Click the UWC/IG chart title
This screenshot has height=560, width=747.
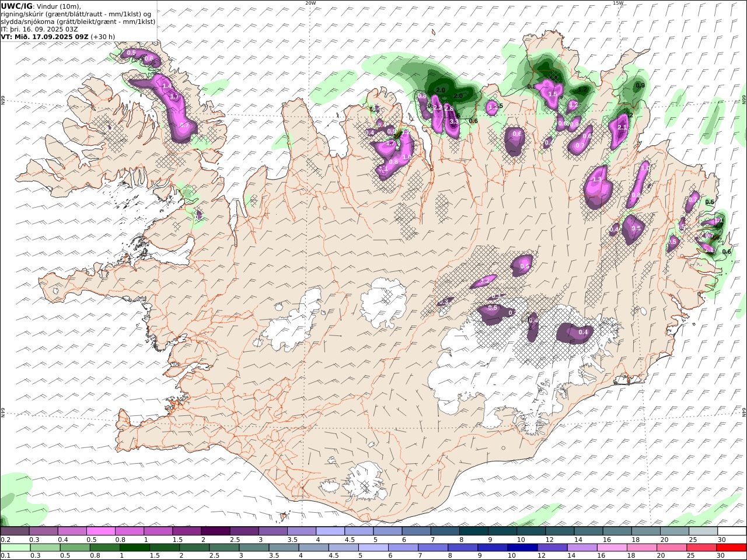coord(17,6)
